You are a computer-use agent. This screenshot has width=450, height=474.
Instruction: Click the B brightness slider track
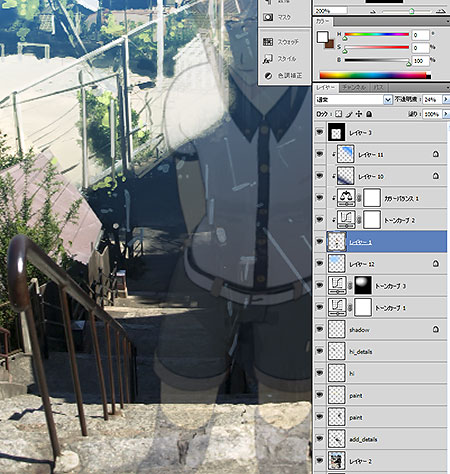click(x=377, y=60)
